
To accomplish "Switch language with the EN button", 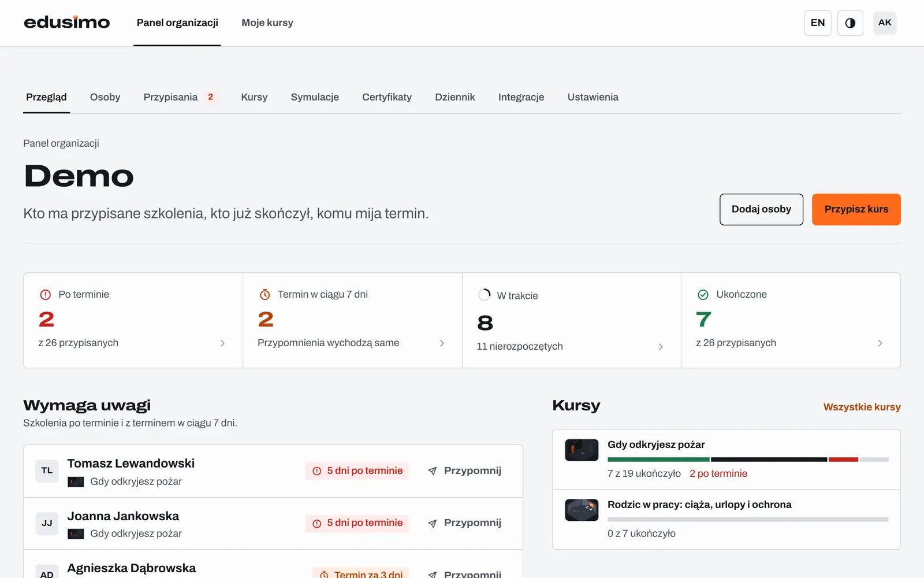I will 818,23.
